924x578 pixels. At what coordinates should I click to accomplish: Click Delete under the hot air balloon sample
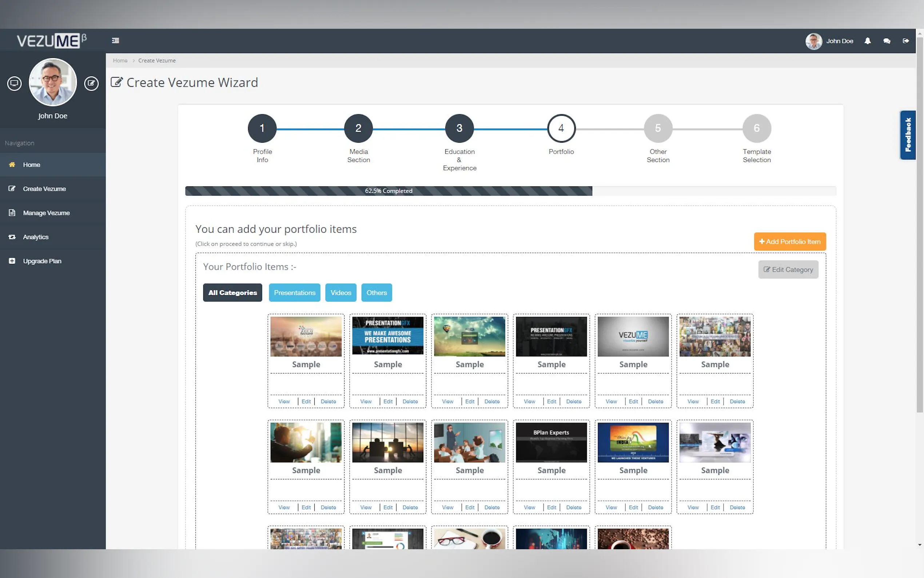point(492,401)
